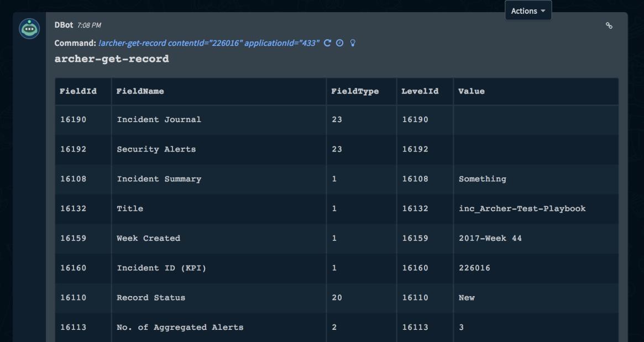Click the FieldName column header

click(140, 91)
